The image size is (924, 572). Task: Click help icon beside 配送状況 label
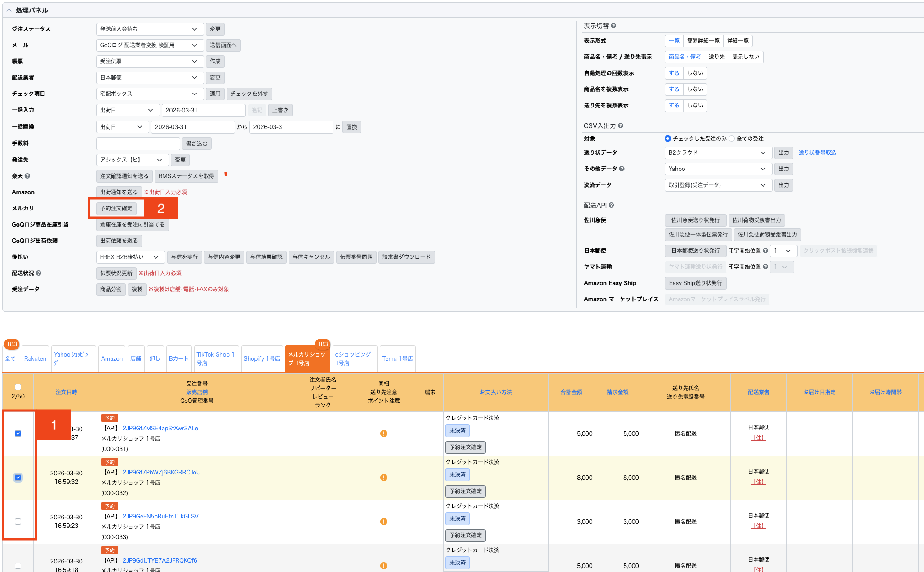tap(39, 273)
